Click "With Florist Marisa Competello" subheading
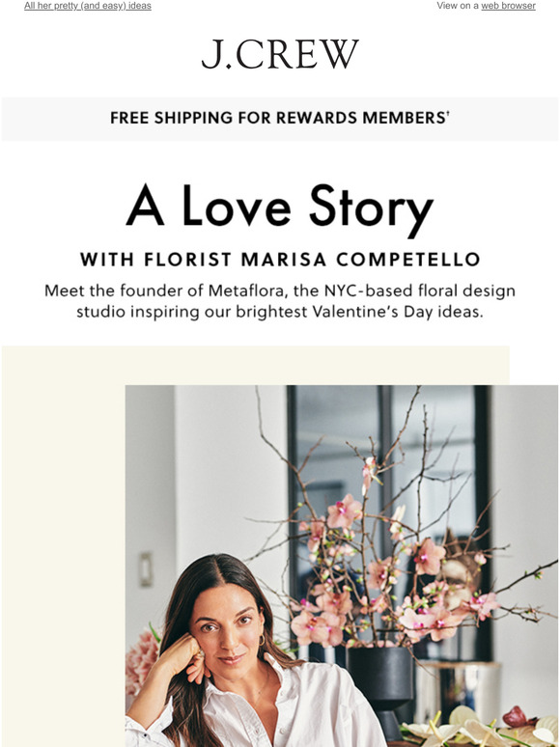This screenshot has height=747, width=560. (x=280, y=260)
